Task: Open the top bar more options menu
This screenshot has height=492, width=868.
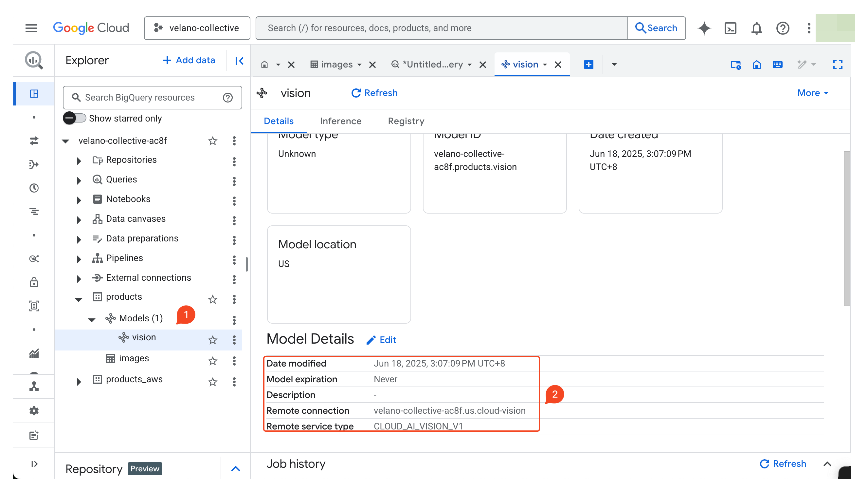Action: [x=809, y=28]
